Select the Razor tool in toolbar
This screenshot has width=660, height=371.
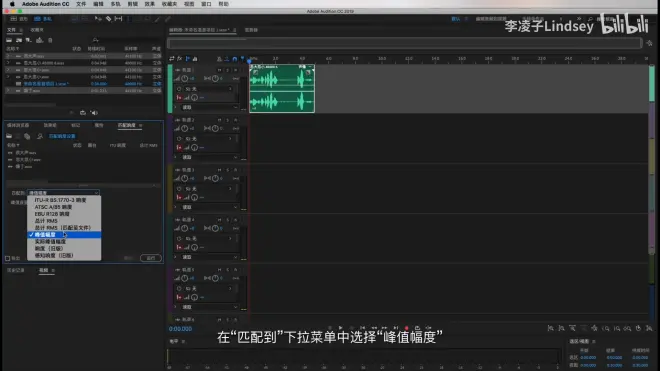click(x=108, y=19)
